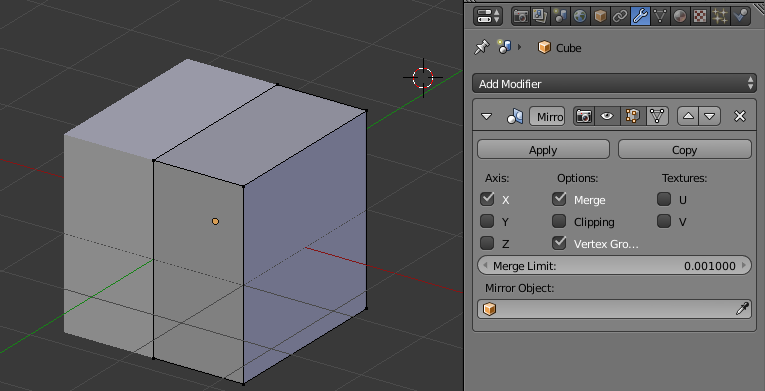Collapse the Mirror modifier panel triangle
The image size is (765, 391).
tap(486, 117)
